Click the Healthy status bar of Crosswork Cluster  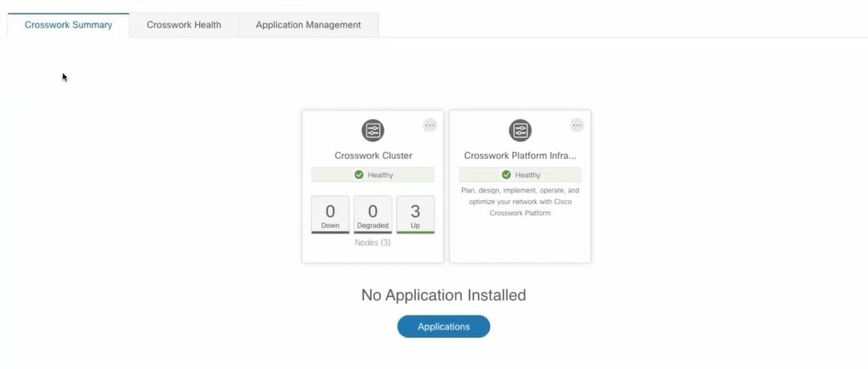372,175
